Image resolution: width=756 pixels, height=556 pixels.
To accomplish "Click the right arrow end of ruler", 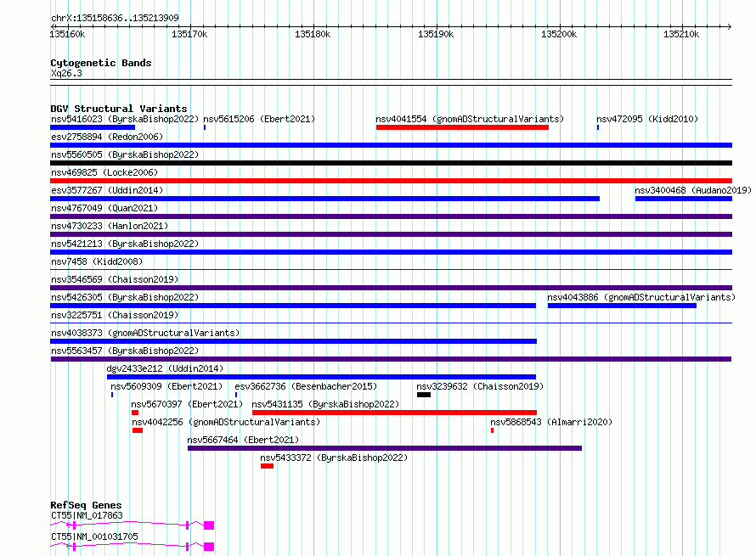I will point(729,26).
